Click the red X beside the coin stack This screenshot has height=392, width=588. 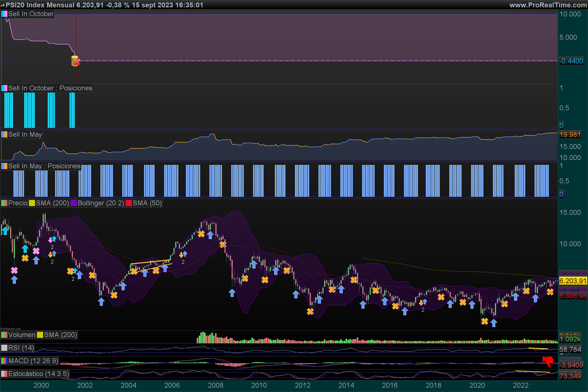(x=77, y=62)
